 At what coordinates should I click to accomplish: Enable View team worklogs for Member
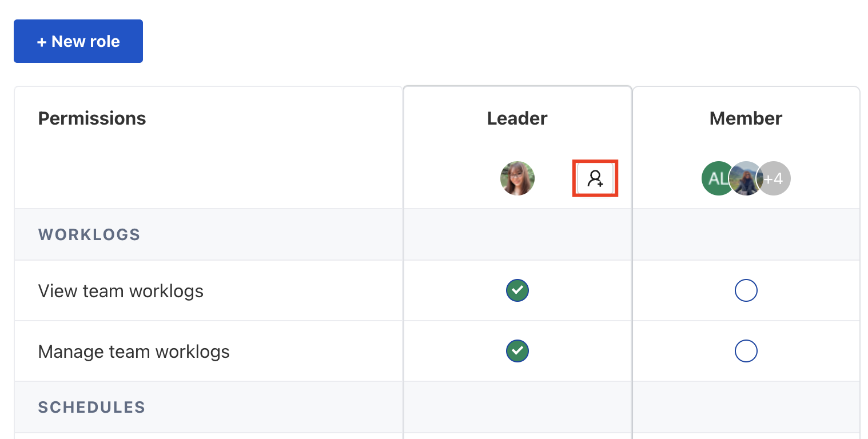coord(746,290)
